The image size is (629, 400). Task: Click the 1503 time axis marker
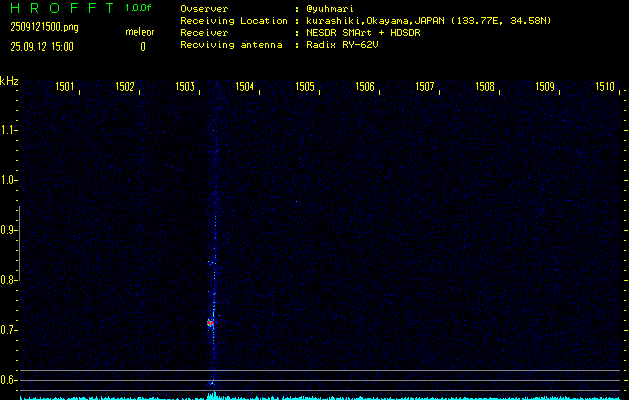[x=185, y=86]
